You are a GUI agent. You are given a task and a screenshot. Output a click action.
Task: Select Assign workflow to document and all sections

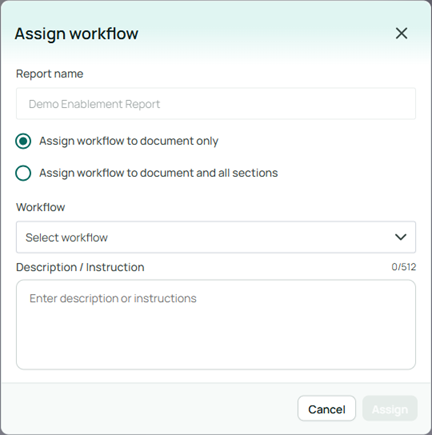coord(23,173)
